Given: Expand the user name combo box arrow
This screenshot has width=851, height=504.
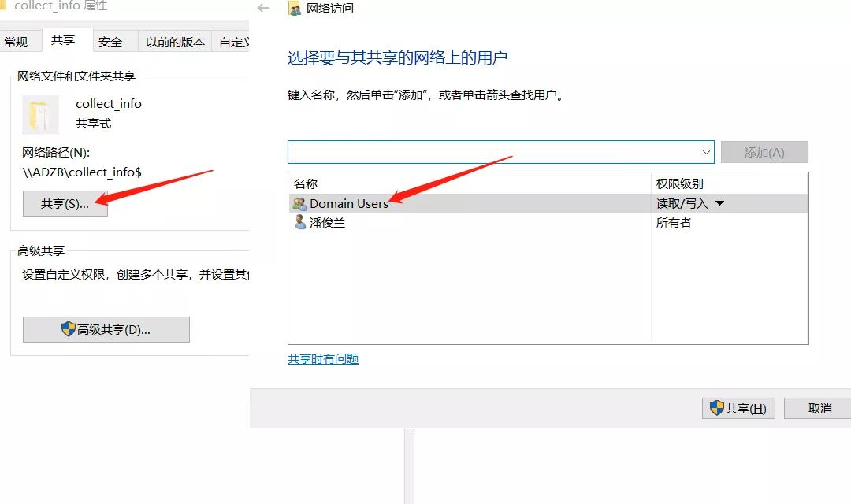Looking at the screenshot, I should coord(705,152).
